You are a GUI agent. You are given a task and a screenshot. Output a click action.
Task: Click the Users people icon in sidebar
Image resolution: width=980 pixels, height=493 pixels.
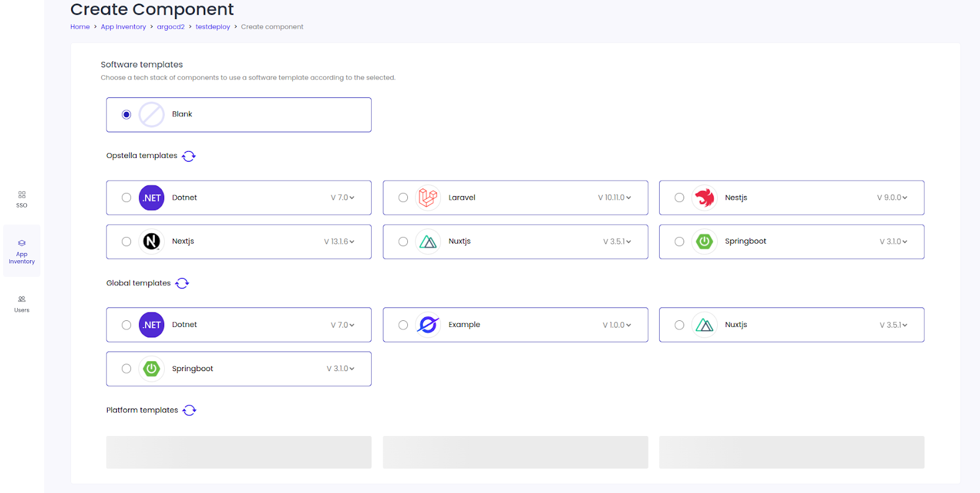click(22, 299)
